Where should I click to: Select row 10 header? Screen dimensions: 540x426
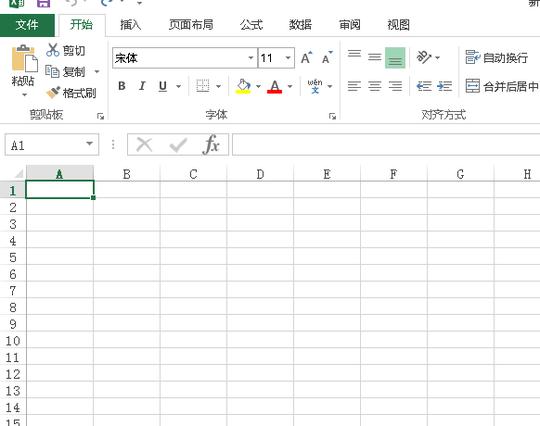pos(13,341)
